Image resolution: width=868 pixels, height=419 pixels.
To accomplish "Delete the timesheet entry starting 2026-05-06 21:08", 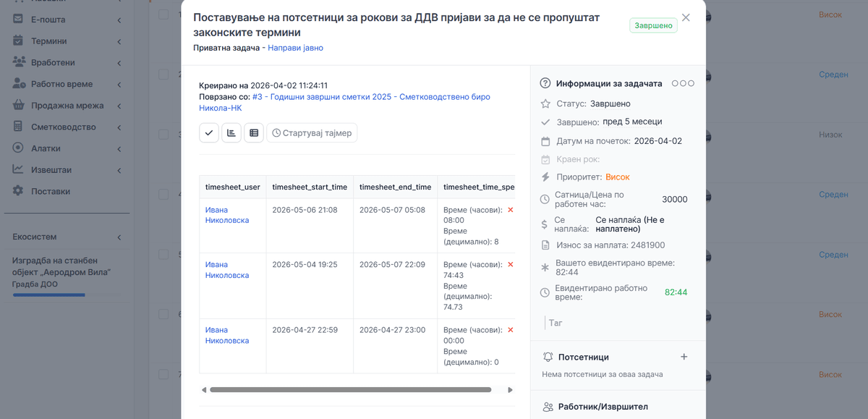I will [x=511, y=210].
